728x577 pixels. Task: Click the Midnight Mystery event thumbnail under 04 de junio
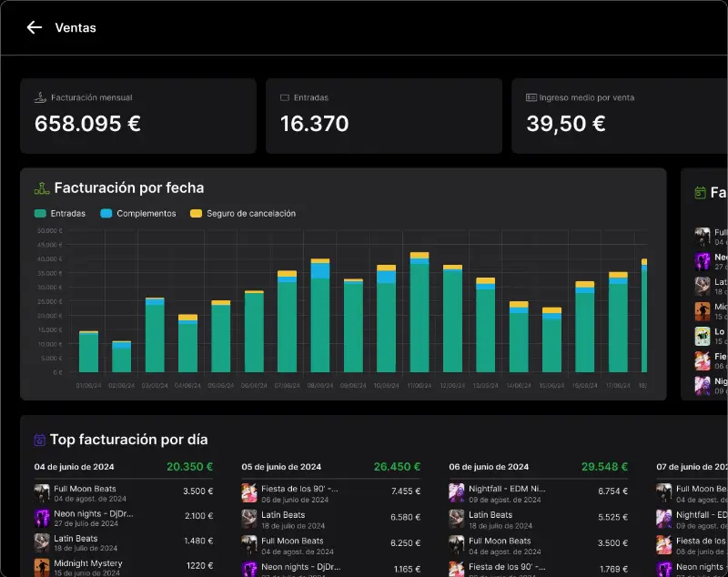click(42, 568)
